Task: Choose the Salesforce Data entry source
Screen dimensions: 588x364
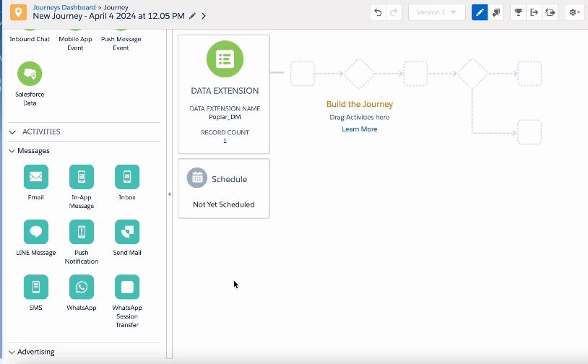Action: pos(30,74)
